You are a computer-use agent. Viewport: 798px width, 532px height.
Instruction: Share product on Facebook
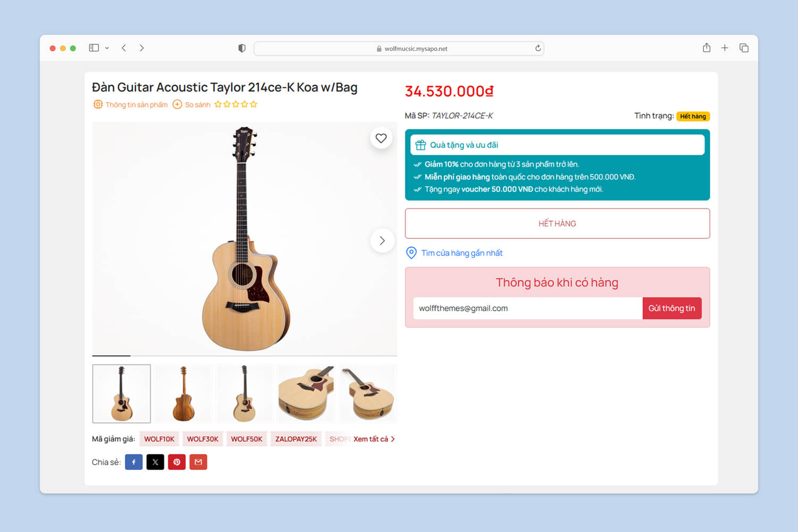click(x=134, y=462)
